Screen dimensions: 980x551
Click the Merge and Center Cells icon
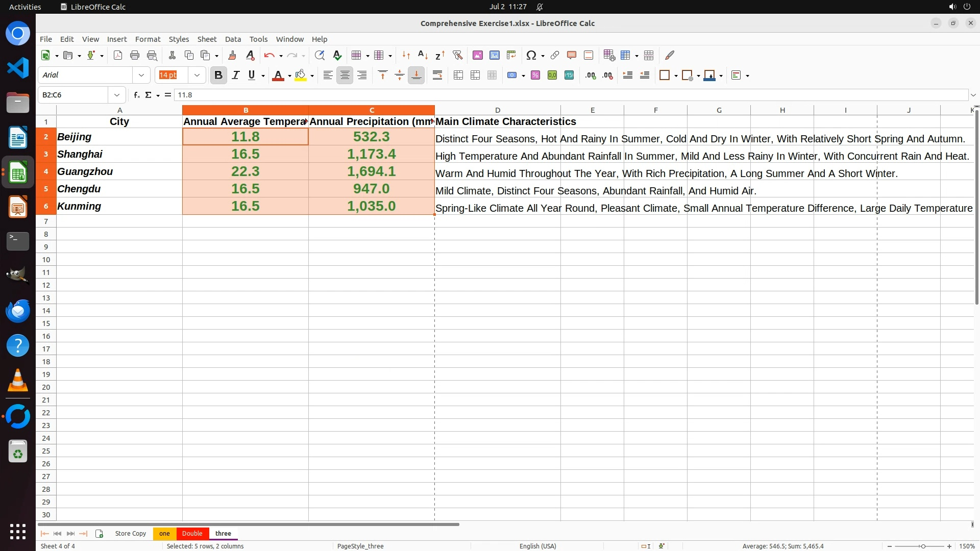point(458,76)
